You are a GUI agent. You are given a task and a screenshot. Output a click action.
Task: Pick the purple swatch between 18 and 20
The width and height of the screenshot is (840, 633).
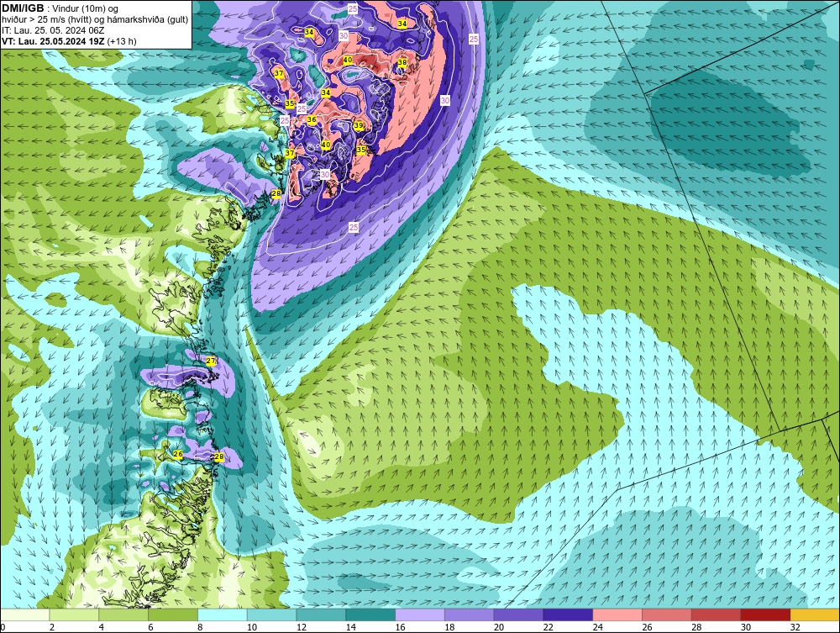coord(470,615)
